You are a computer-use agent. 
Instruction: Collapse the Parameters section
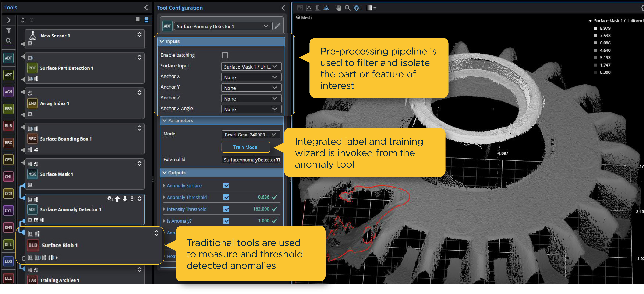click(165, 121)
